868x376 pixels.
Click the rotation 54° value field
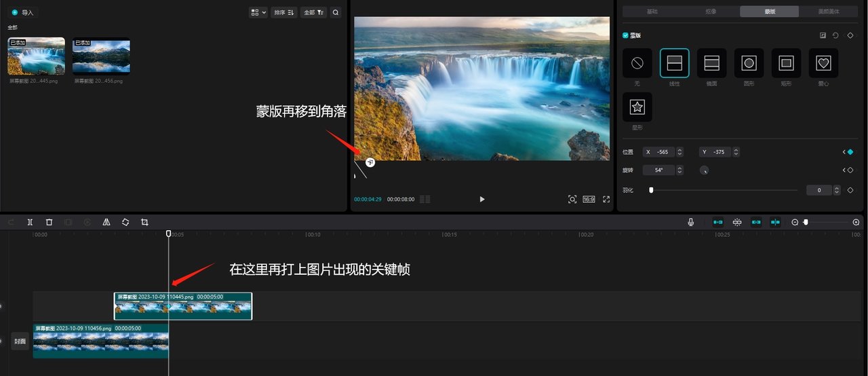point(658,170)
